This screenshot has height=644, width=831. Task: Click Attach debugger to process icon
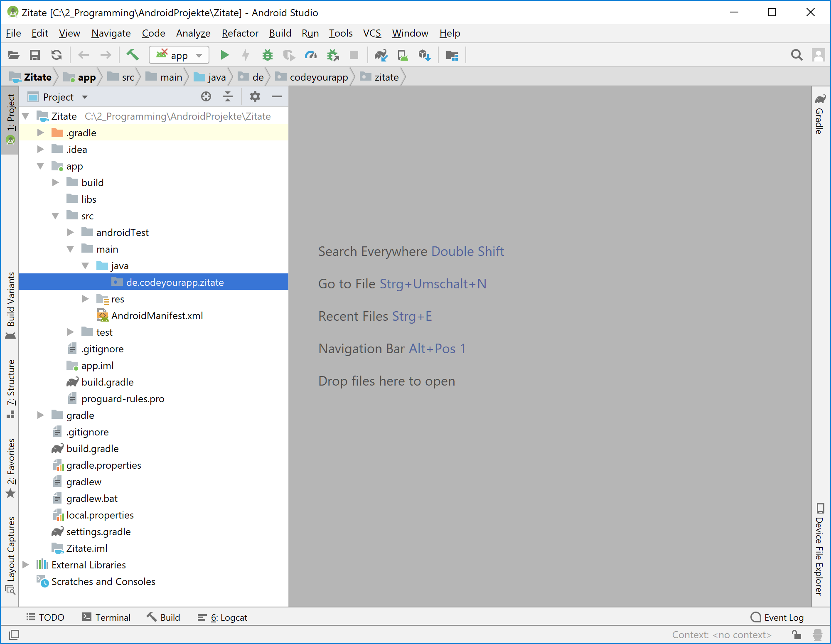coord(333,55)
